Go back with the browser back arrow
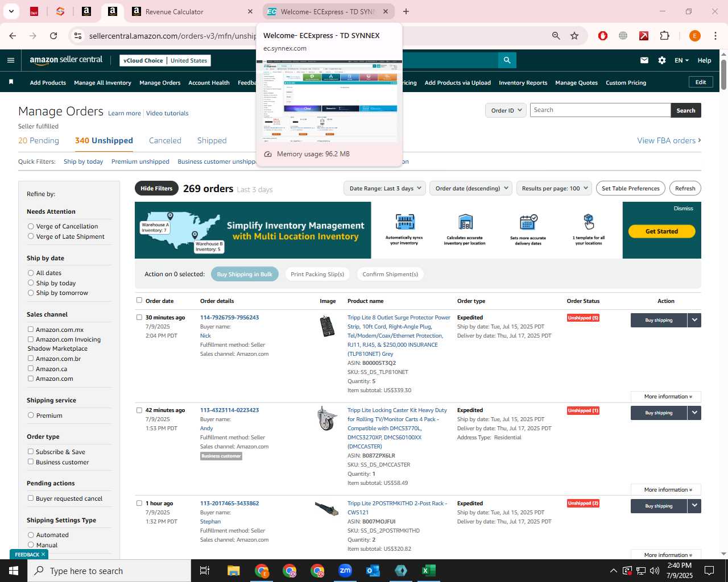 tap(13, 36)
